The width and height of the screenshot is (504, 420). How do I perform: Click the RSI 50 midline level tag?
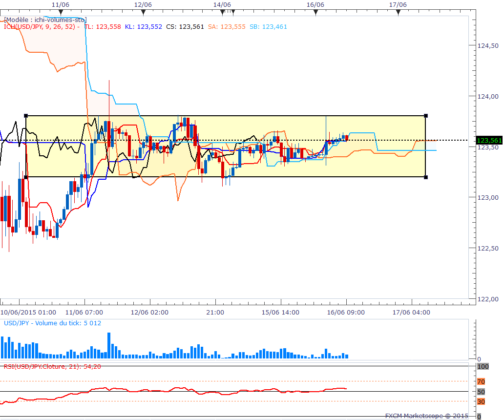[481, 392]
